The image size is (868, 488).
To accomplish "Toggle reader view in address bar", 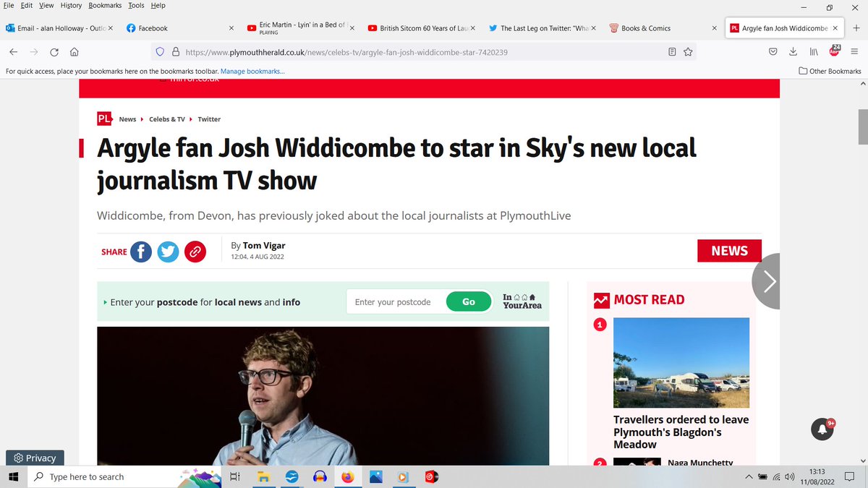I will click(672, 52).
